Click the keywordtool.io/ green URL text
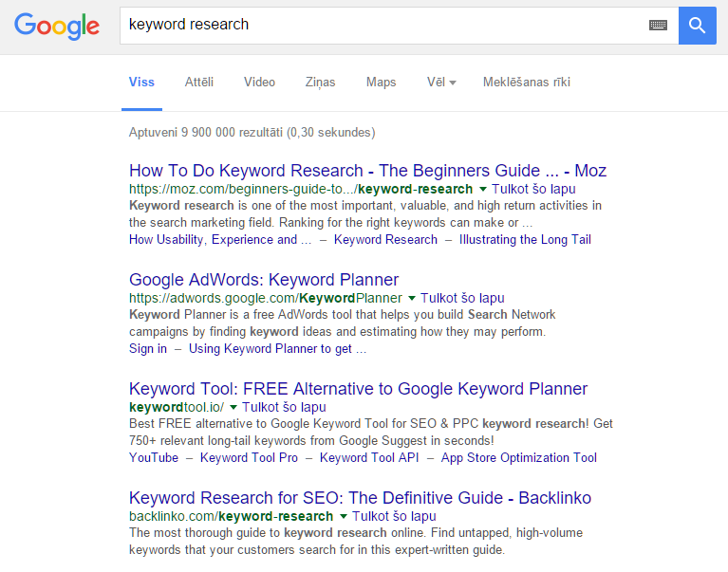This screenshot has height=572, width=728. pos(177,407)
